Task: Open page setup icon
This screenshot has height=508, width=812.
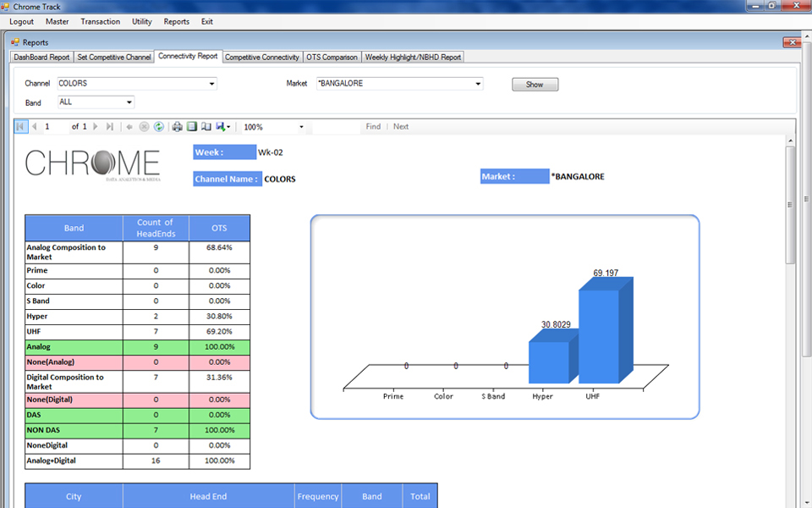Action: point(206,127)
